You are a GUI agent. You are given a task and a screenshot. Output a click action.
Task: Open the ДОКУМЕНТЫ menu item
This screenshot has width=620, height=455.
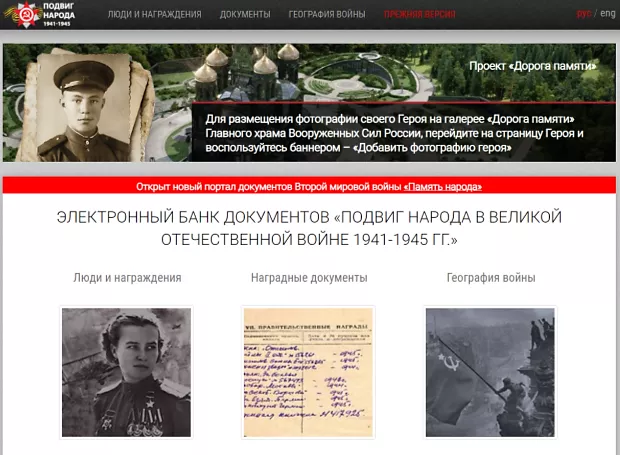coord(245,15)
